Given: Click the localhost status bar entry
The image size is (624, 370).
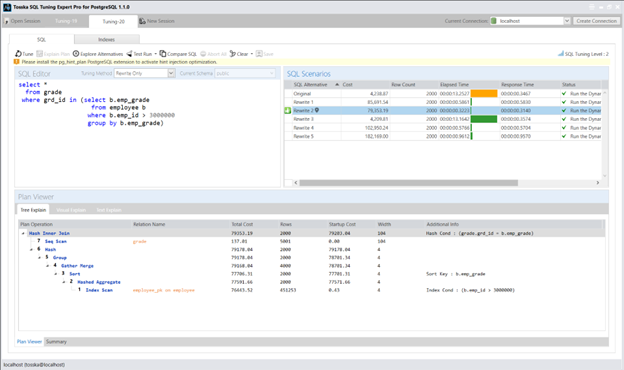Looking at the screenshot, I should 34,364.
